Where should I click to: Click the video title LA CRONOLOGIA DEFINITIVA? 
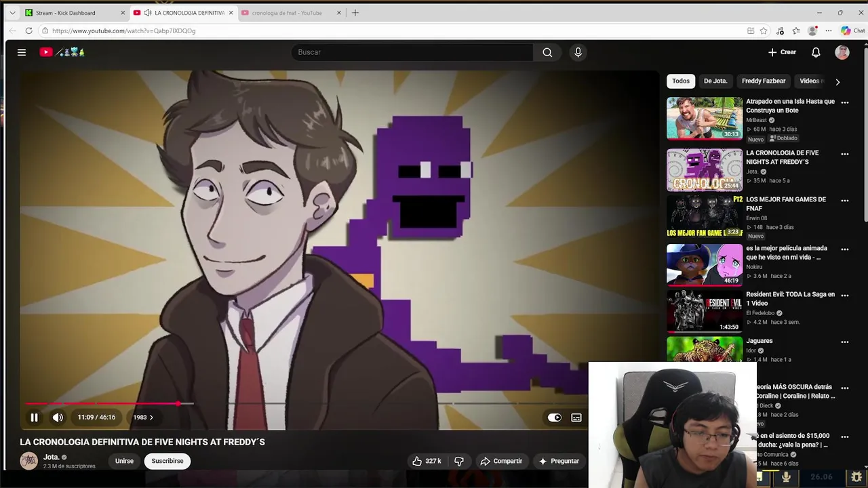click(142, 442)
